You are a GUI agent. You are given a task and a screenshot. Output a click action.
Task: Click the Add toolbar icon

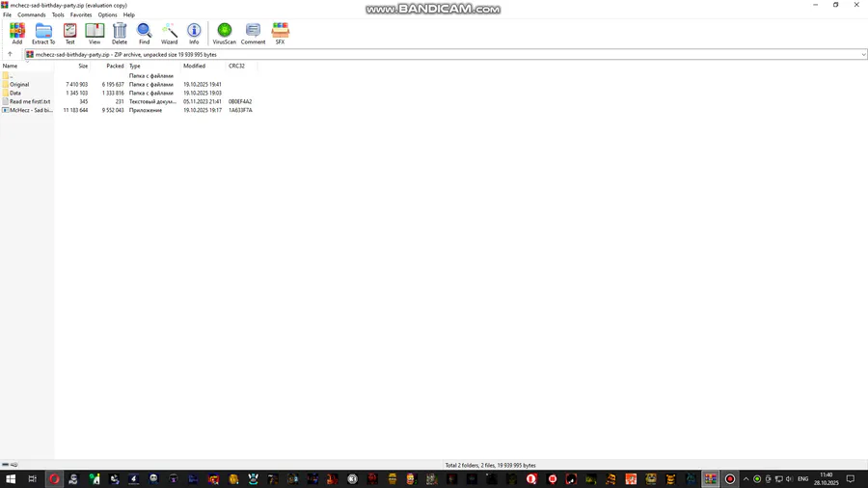point(17,33)
